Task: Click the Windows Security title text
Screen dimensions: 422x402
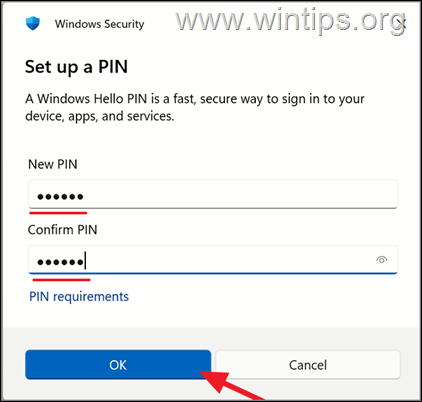Action: click(x=100, y=24)
